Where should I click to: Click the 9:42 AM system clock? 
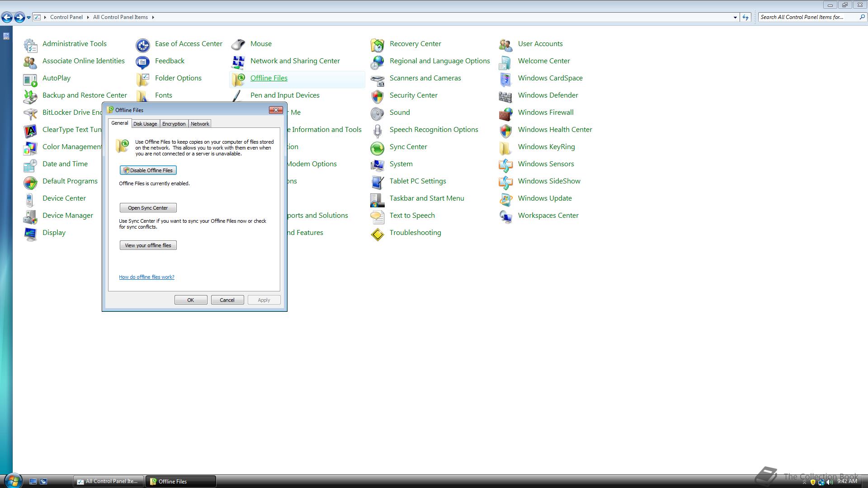(x=847, y=482)
